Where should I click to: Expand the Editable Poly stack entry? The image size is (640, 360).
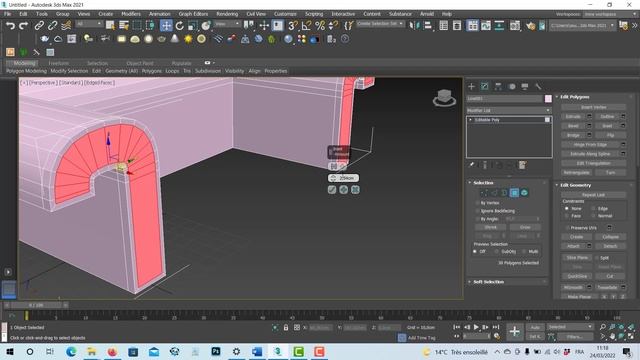471,120
